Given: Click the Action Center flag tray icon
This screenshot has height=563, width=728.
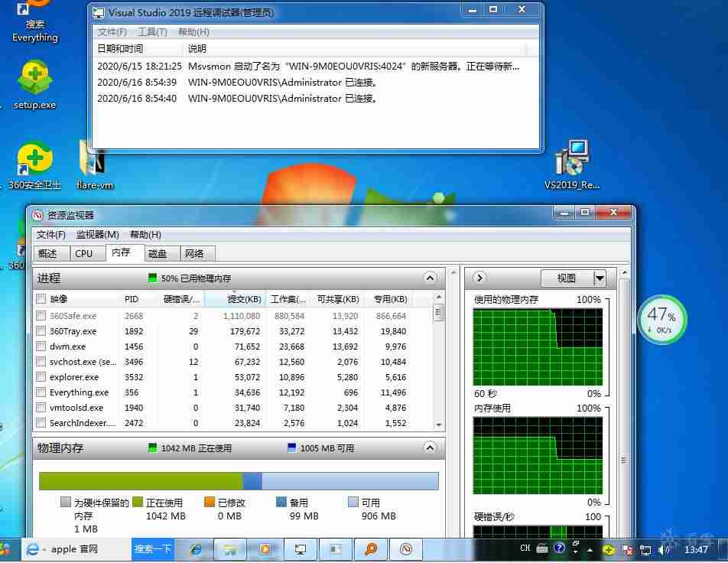Looking at the screenshot, I should coord(627,550).
